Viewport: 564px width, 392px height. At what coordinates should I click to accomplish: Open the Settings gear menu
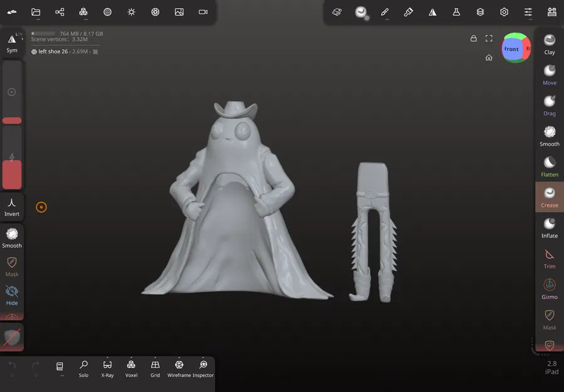[x=504, y=11]
